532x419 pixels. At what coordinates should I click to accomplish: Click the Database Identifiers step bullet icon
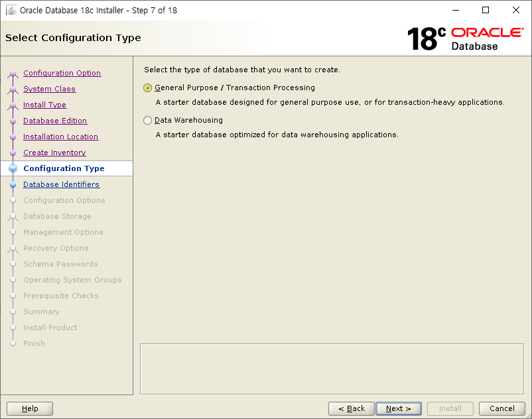point(13,185)
